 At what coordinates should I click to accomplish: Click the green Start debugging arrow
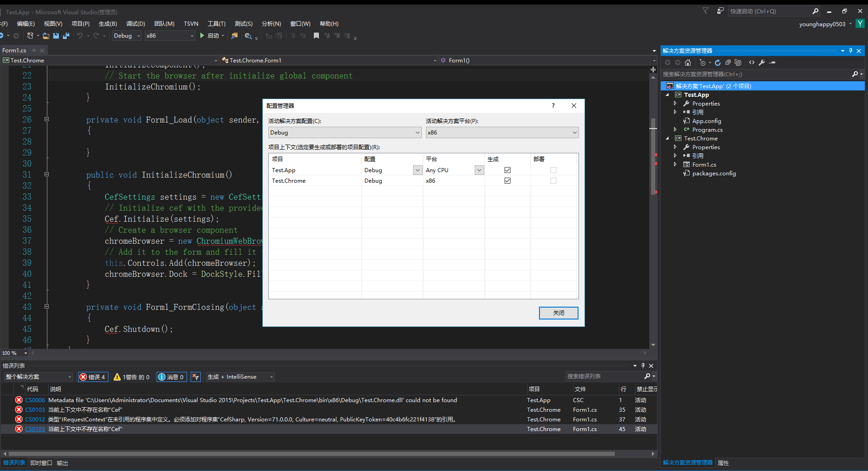tap(201, 35)
